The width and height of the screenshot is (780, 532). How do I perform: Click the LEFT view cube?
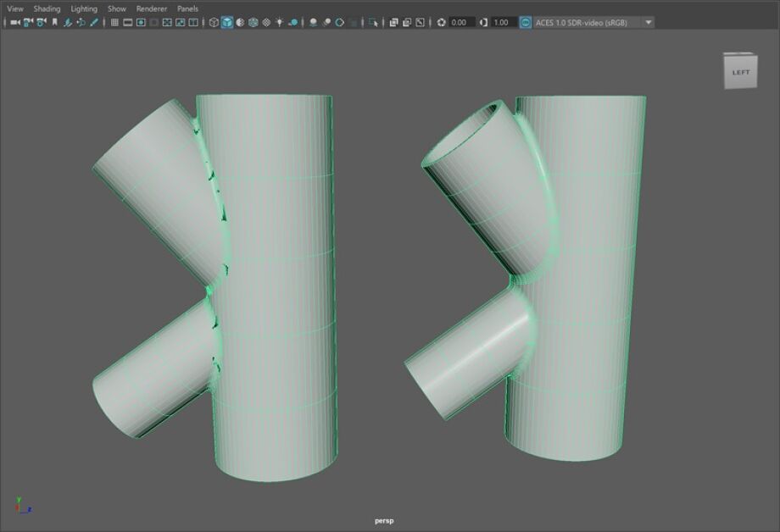point(739,71)
